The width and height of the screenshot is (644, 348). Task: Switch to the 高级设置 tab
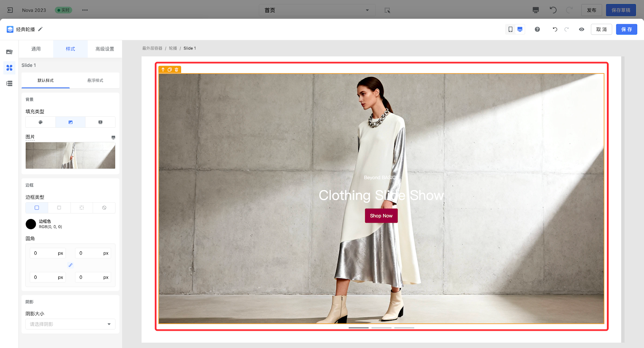point(105,49)
